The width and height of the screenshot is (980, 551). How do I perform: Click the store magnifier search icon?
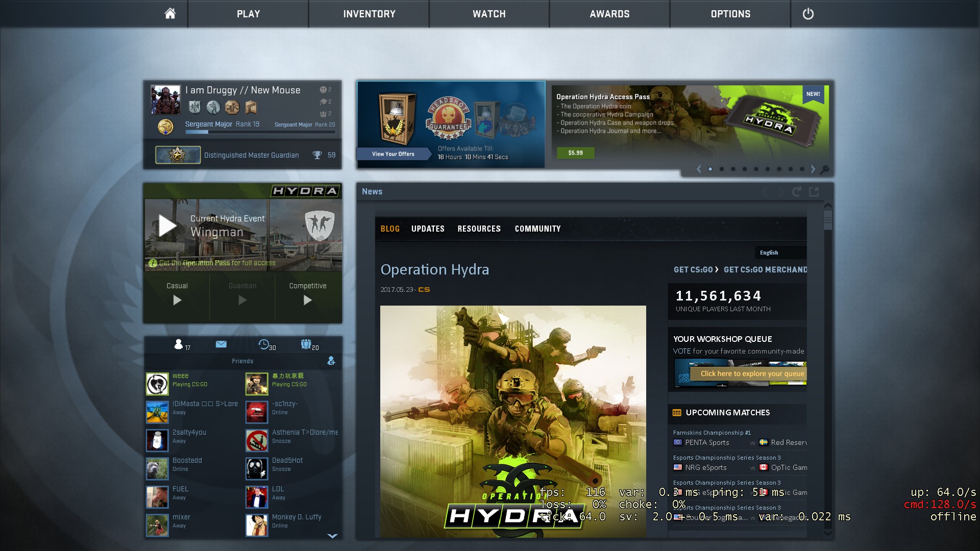click(824, 169)
